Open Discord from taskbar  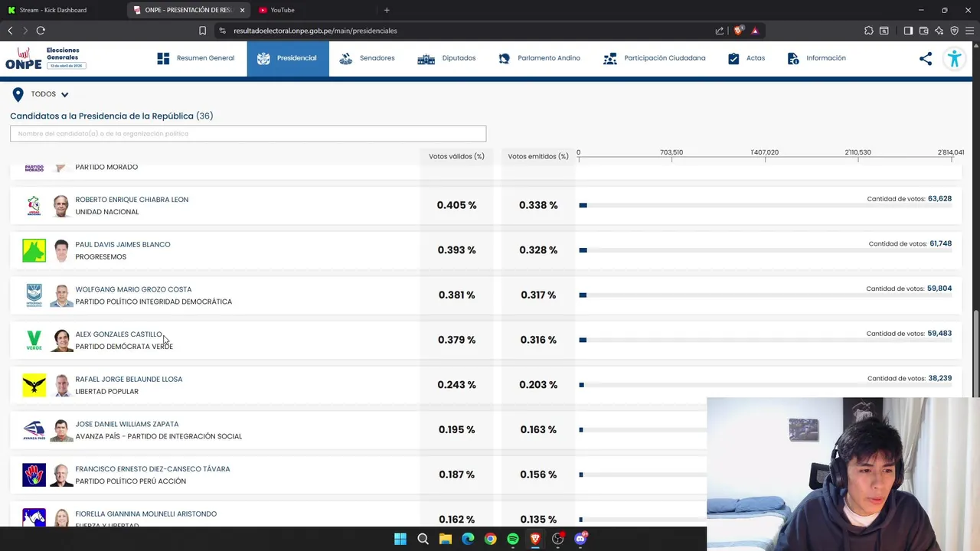580,539
